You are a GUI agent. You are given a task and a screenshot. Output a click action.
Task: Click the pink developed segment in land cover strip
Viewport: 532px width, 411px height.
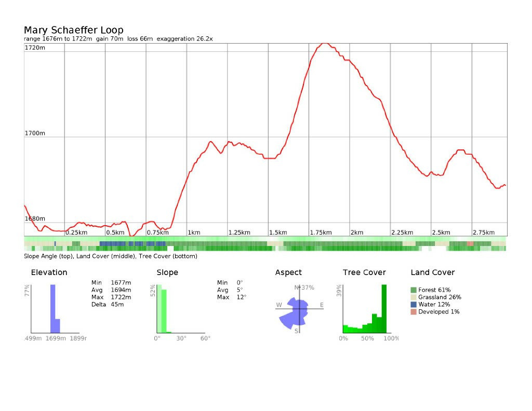point(470,243)
